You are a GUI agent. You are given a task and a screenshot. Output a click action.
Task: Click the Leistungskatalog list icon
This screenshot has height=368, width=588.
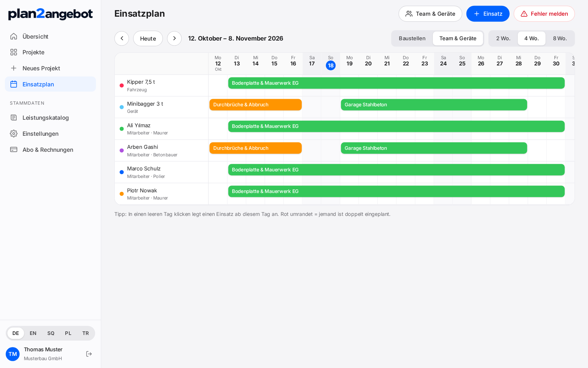click(x=14, y=117)
